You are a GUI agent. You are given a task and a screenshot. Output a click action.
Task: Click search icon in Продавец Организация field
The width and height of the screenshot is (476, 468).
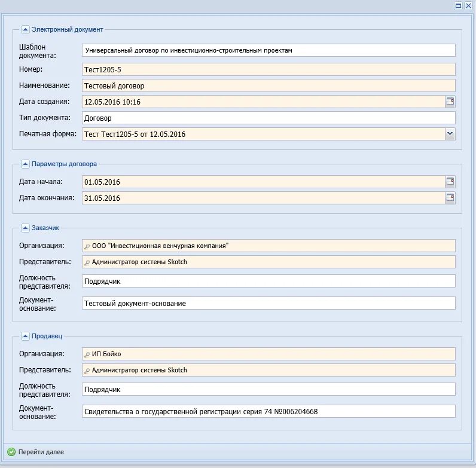click(x=87, y=354)
